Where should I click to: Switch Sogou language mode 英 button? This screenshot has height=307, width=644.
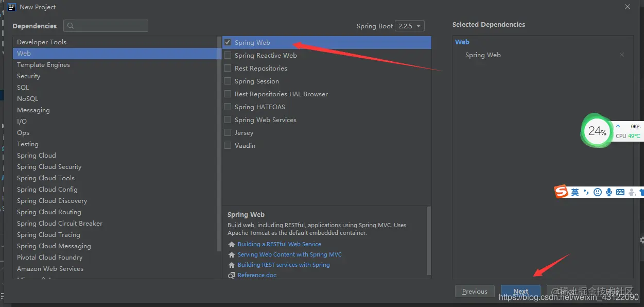575,192
